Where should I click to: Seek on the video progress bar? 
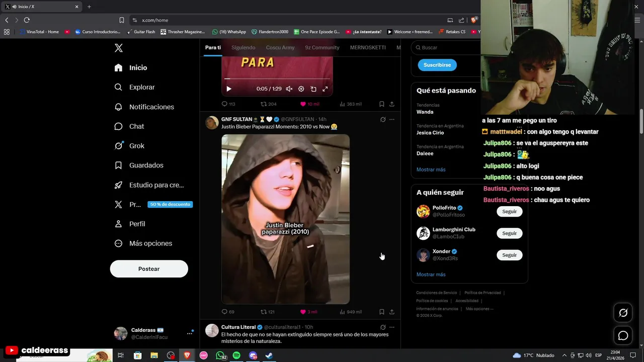277,79
